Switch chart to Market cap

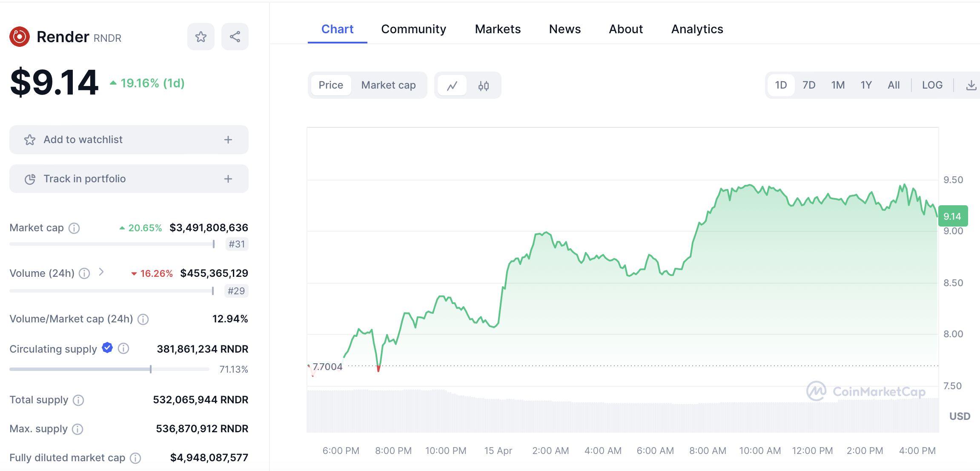pyautogui.click(x=388, y=85)
